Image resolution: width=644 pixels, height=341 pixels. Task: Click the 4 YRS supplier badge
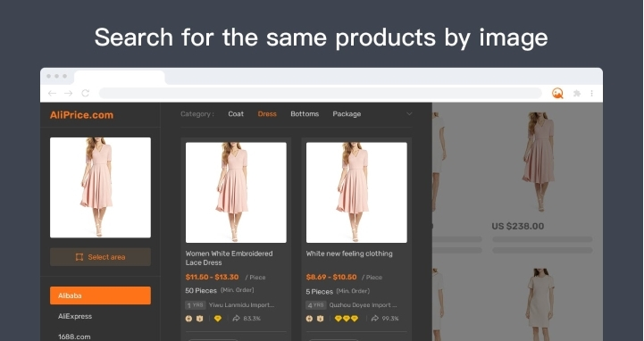[x=316, y=305]
